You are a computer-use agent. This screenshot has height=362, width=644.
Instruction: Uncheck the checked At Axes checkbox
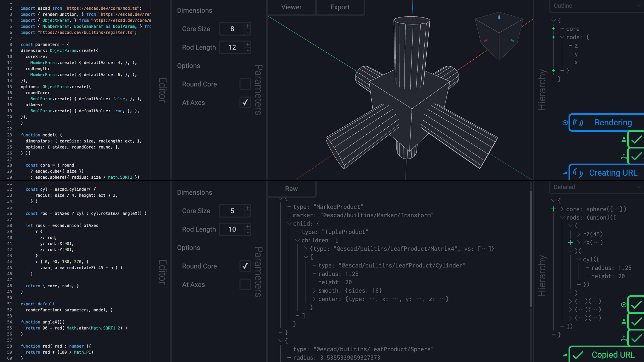tap(245, 103)
